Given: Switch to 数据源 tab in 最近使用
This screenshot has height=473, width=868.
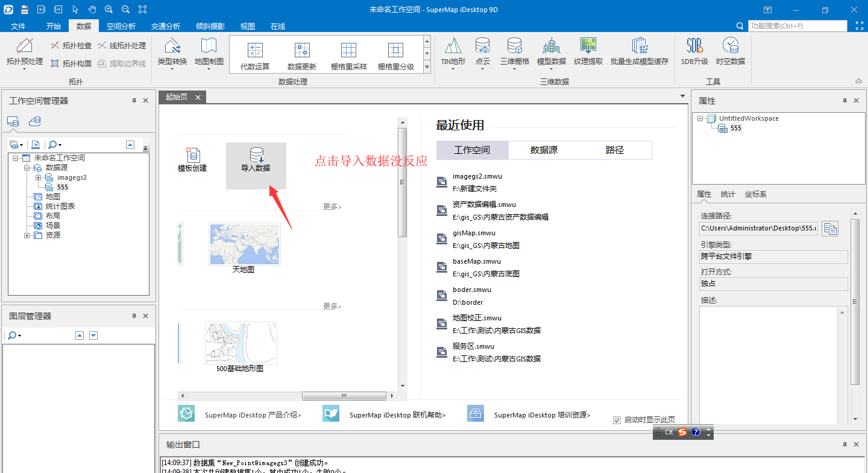Looking at the screenshot, I should (544, 150).
